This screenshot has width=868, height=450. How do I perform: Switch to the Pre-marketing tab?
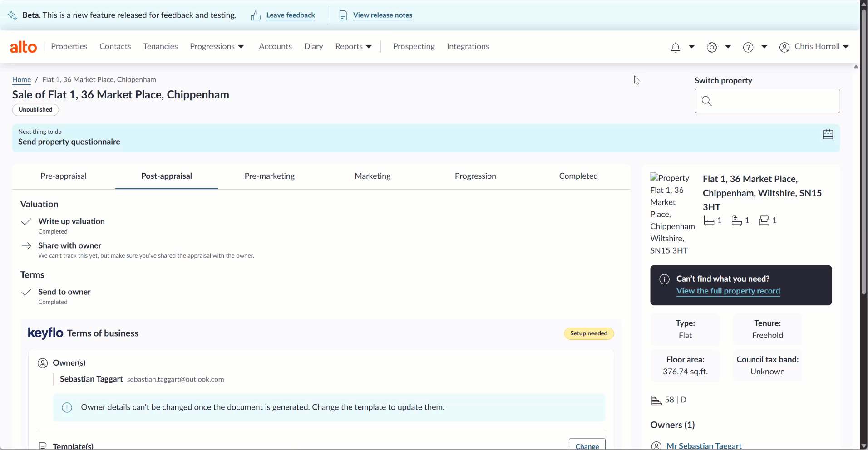pos(270,176)
